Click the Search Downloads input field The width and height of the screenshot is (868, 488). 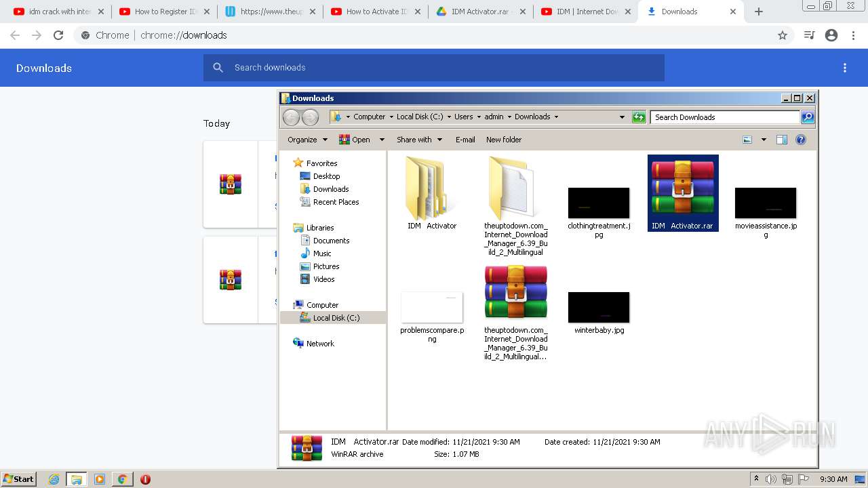724,117
